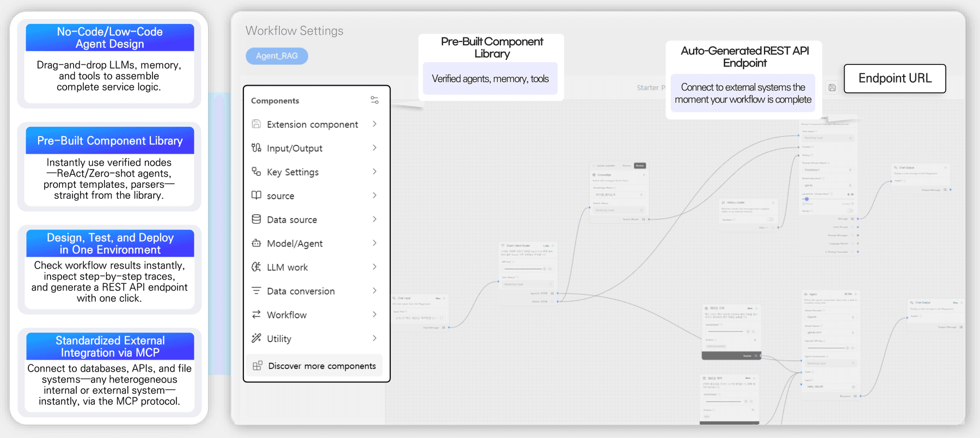Expand the Input/Output category chevron
The image size is (980, 438).
375,148
